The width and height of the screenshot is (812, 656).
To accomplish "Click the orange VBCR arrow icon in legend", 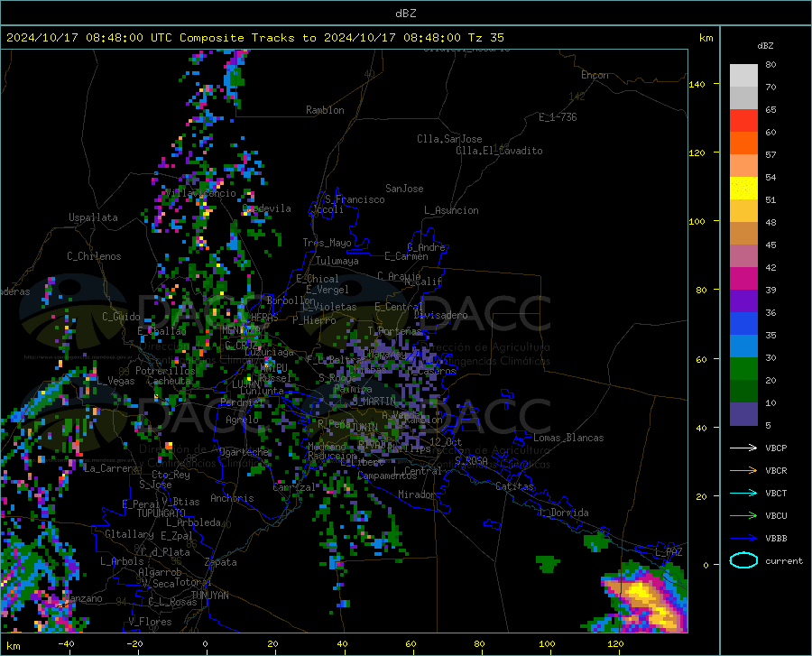I will coord(743,471).
